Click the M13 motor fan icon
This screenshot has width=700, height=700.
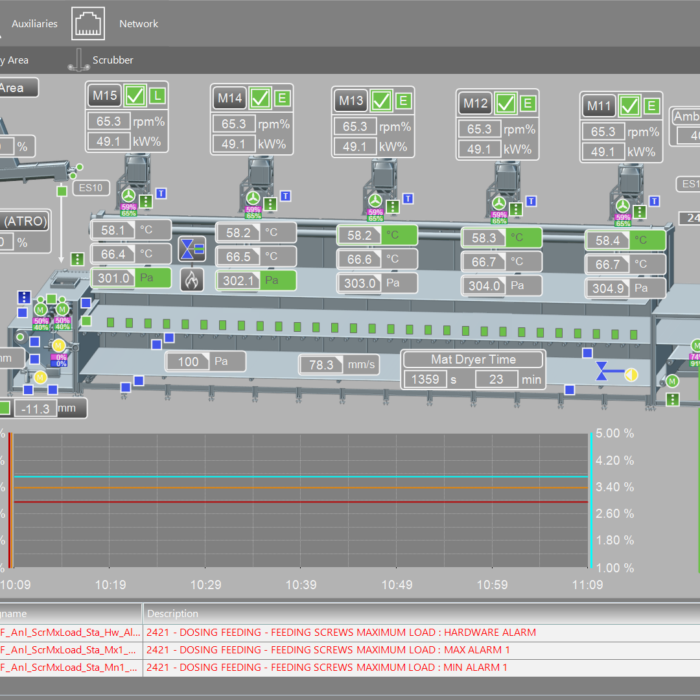point(375,198)
